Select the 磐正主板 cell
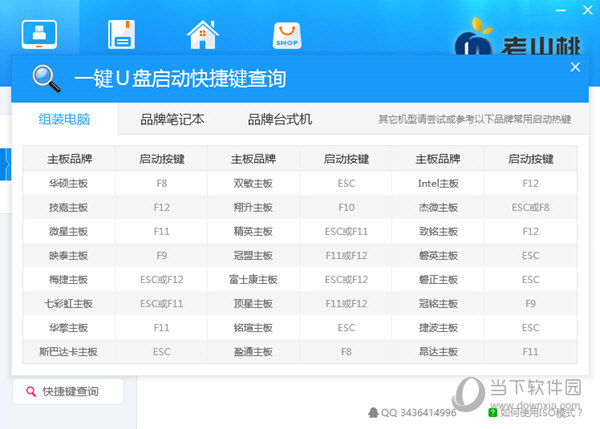Image resolution: width=600 pixels, height=429 pixels. 438,280
